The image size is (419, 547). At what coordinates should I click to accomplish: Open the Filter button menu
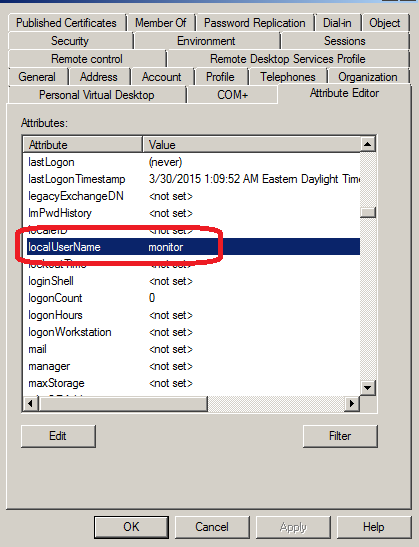(340, 436)
